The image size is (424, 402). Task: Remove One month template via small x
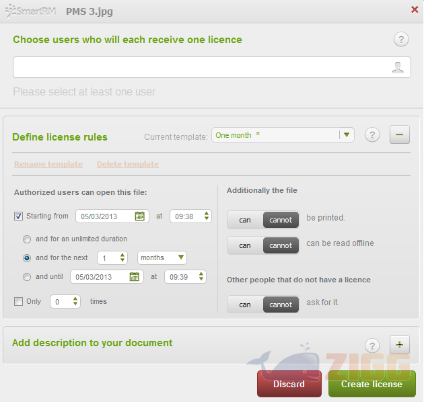click(x=258, y=134)
